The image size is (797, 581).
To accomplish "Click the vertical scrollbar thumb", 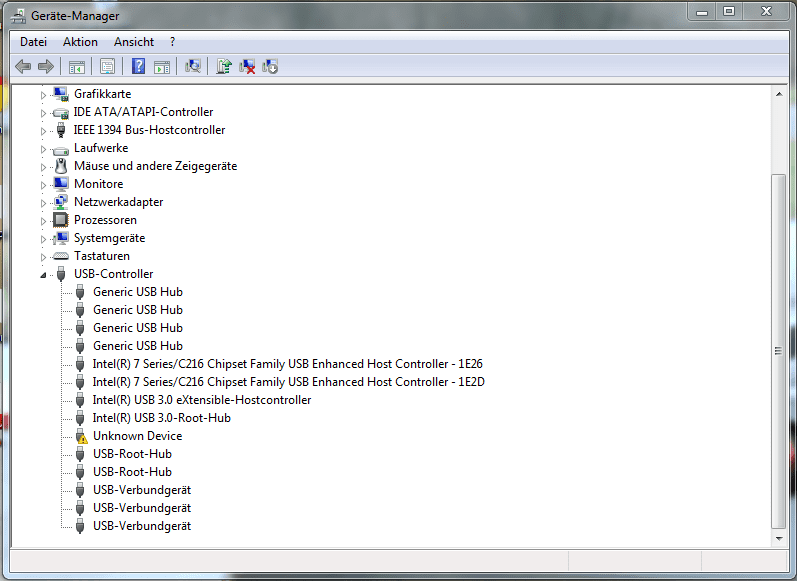I will click(x=779, y=351).
